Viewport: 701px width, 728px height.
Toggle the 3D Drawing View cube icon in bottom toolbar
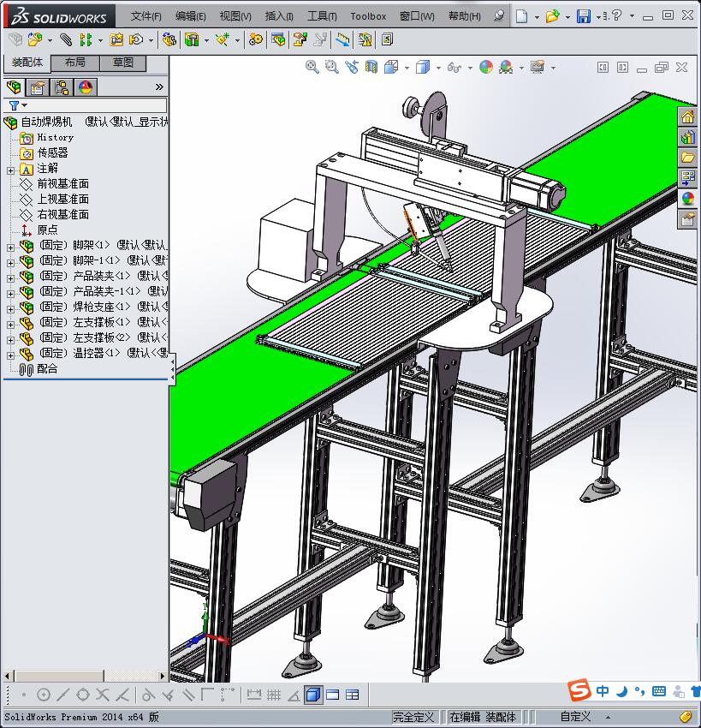coord(313,695)
